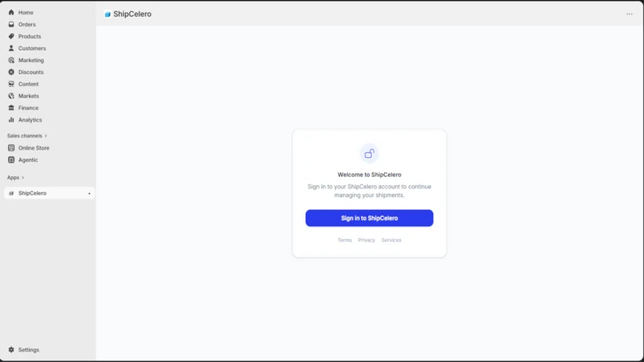The height and width of the screenshot is (362, 644).
Task: Click the Home icon in sidebar
Action: [11, 12]
